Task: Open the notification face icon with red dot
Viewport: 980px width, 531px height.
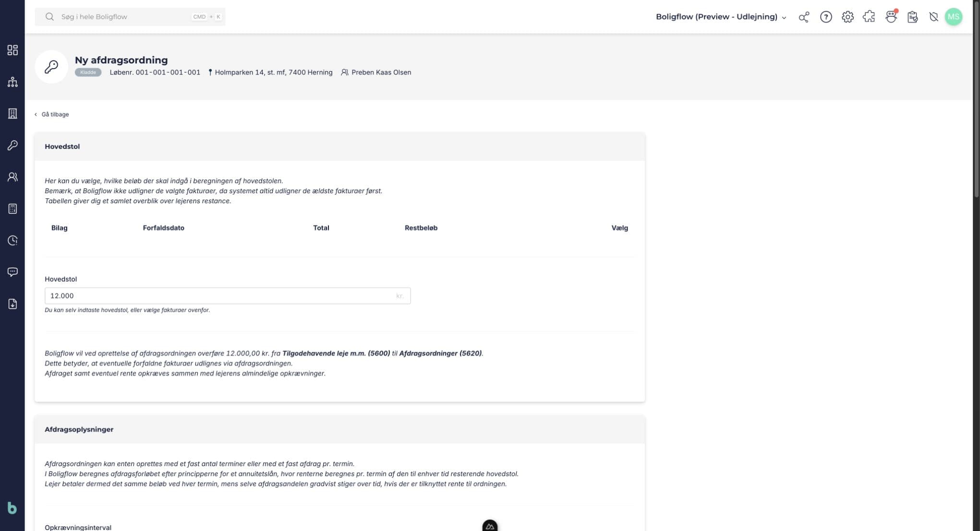Action: [x=891, y=17]
